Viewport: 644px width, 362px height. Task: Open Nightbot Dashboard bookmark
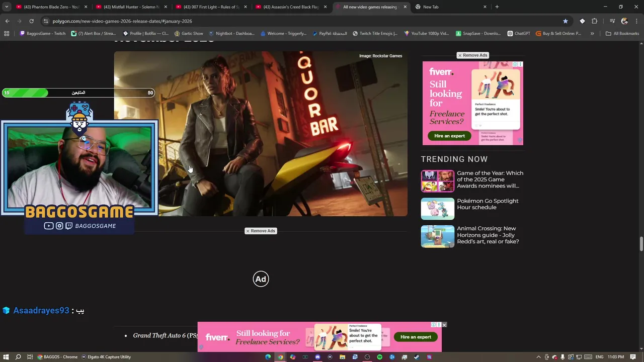coord(231,34)
